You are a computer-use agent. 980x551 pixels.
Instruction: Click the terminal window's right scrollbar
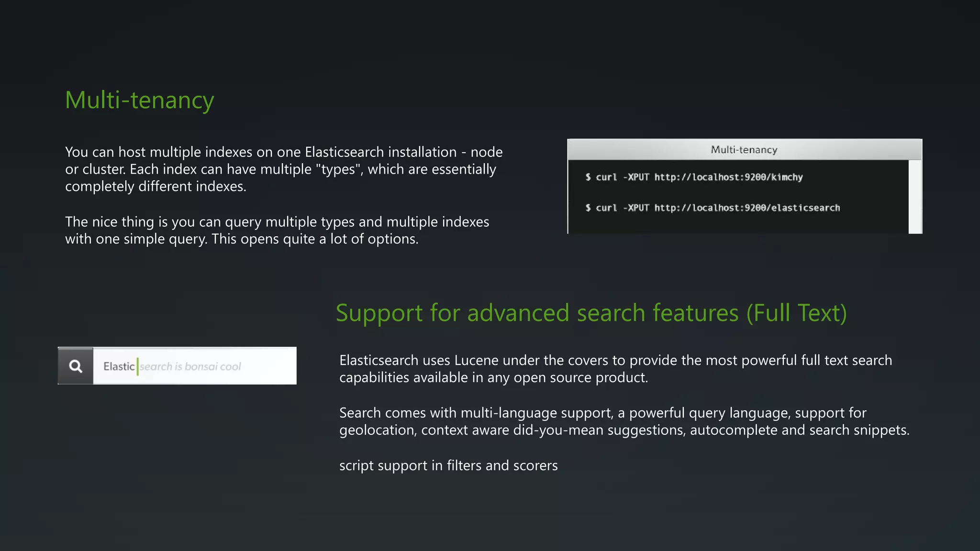914,197
